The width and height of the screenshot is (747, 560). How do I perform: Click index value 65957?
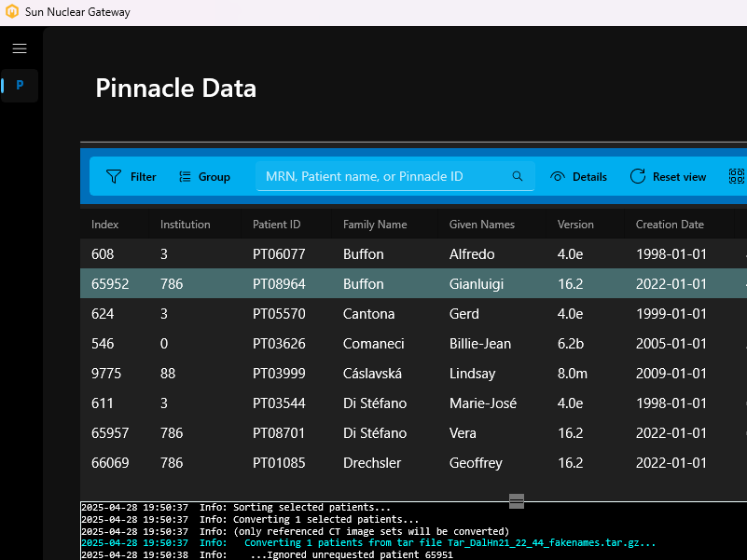coord(110,433)
